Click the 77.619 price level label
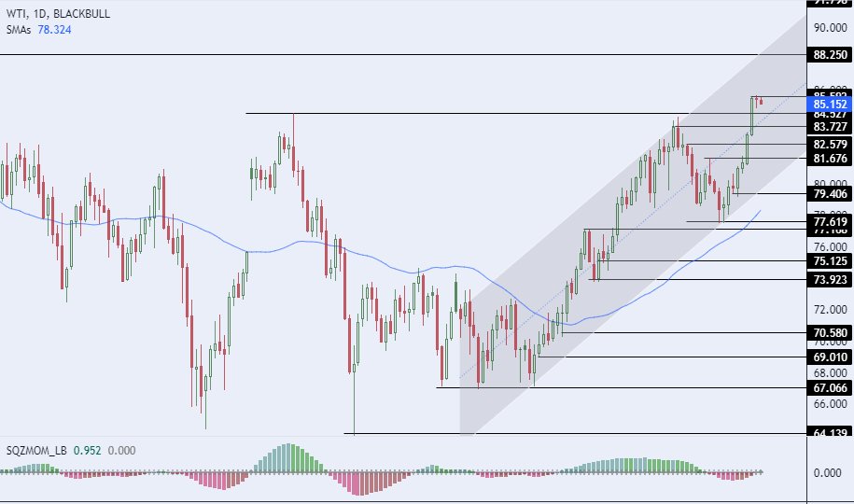Viewport: 854px width, 504px height. coord(829,221)
